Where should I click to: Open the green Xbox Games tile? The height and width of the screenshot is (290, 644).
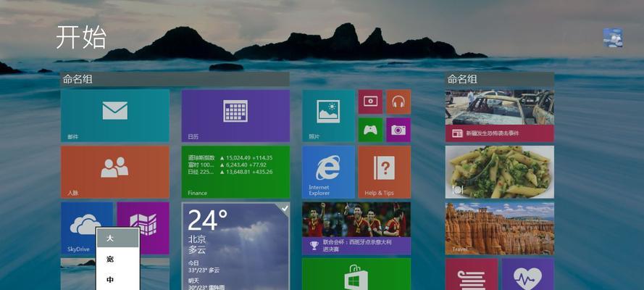pyautogui.click(x=370, y=130)
